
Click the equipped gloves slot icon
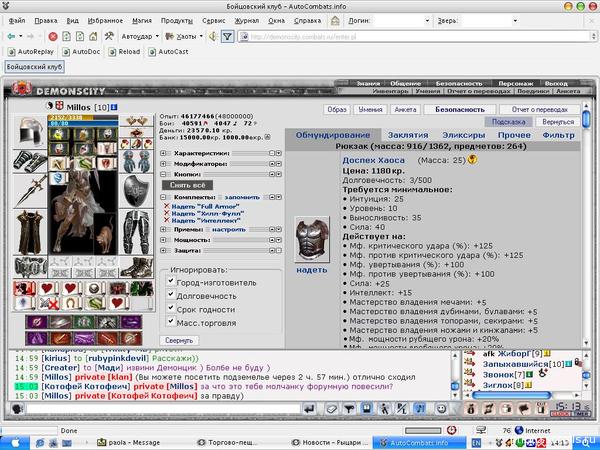pyautogui.click(x=137, y=161)
